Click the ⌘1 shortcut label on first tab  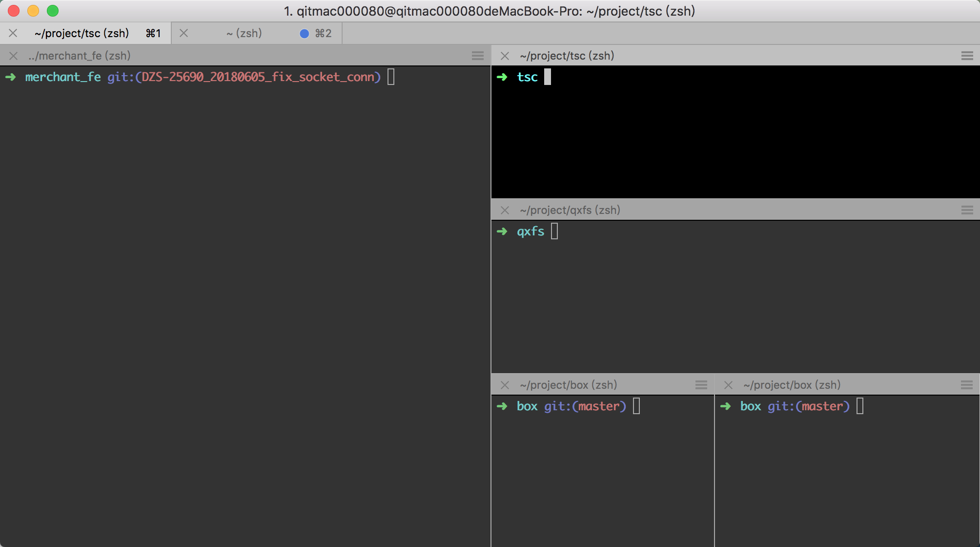coord(153,33)
